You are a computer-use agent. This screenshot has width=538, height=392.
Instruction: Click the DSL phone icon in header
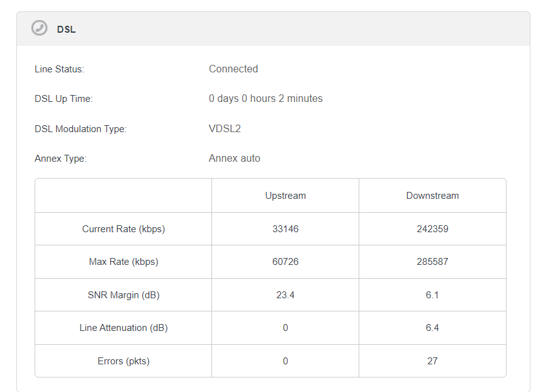pyautogui.click(x=40, y=28)
